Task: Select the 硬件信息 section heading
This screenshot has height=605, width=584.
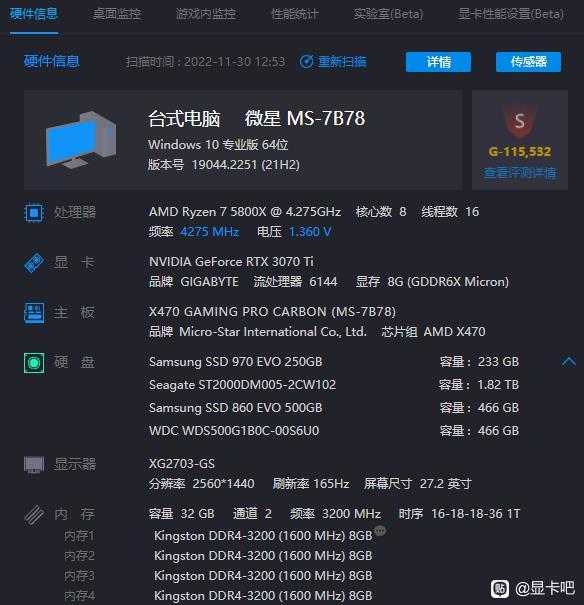Action: pos(52,61)
